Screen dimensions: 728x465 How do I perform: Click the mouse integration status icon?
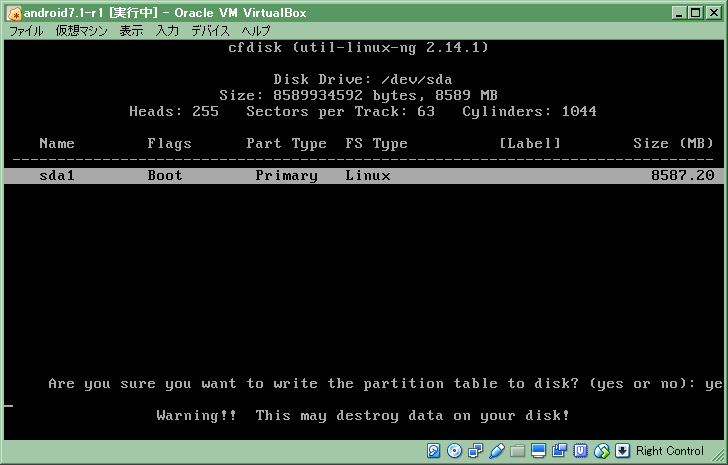tap(602, 451)
